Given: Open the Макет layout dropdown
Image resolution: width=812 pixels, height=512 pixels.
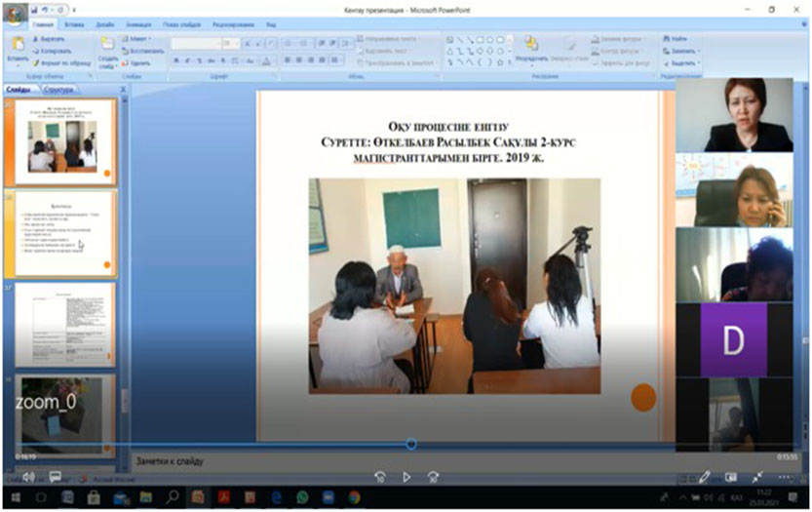Looking at the screenshot, I should [136, 39].
